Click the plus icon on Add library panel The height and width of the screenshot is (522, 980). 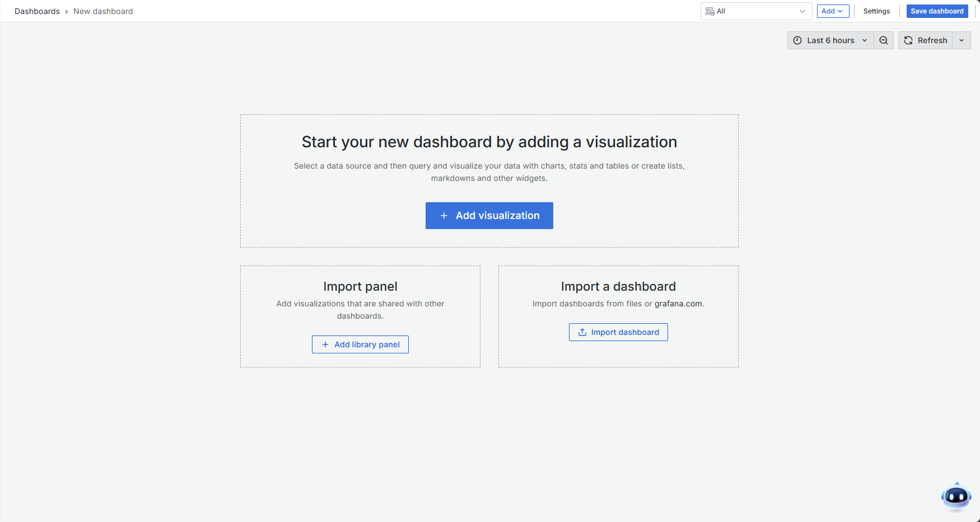click(325, 344)
